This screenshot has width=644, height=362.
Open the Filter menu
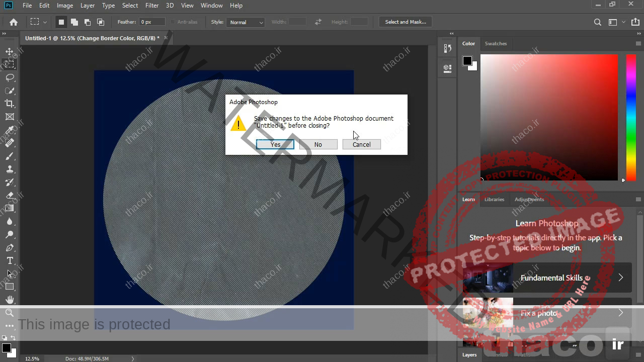[152, 6]
